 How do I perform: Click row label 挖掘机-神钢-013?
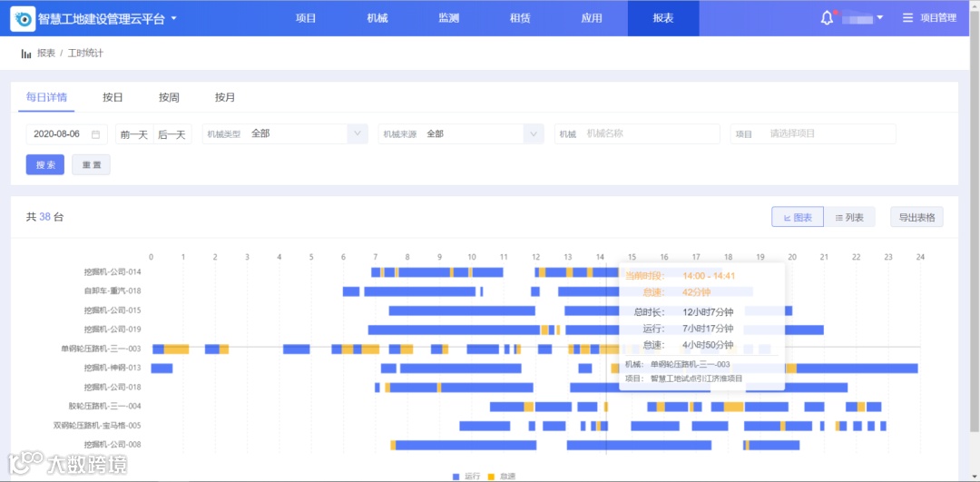pyautogui.click(x=113, y=368)
